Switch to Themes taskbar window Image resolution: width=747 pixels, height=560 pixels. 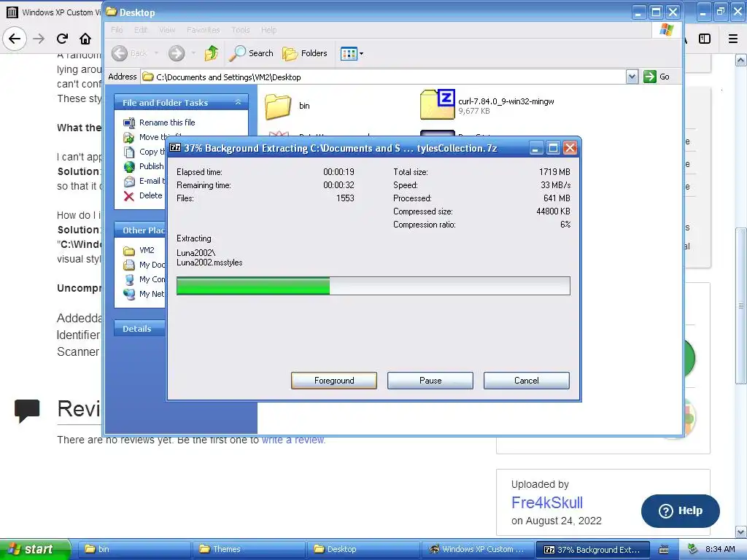(249, 549)
